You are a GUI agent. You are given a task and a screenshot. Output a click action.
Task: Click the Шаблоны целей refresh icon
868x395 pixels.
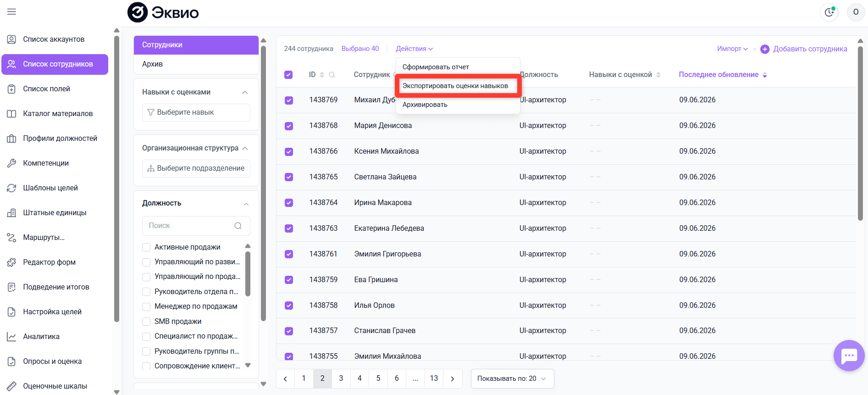click(x=11, y=188)
